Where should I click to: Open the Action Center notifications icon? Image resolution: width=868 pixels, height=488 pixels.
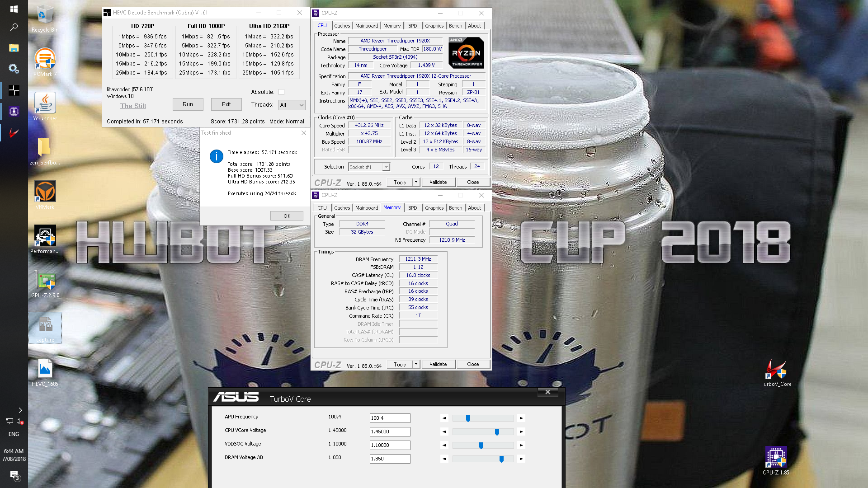point(14,475)
